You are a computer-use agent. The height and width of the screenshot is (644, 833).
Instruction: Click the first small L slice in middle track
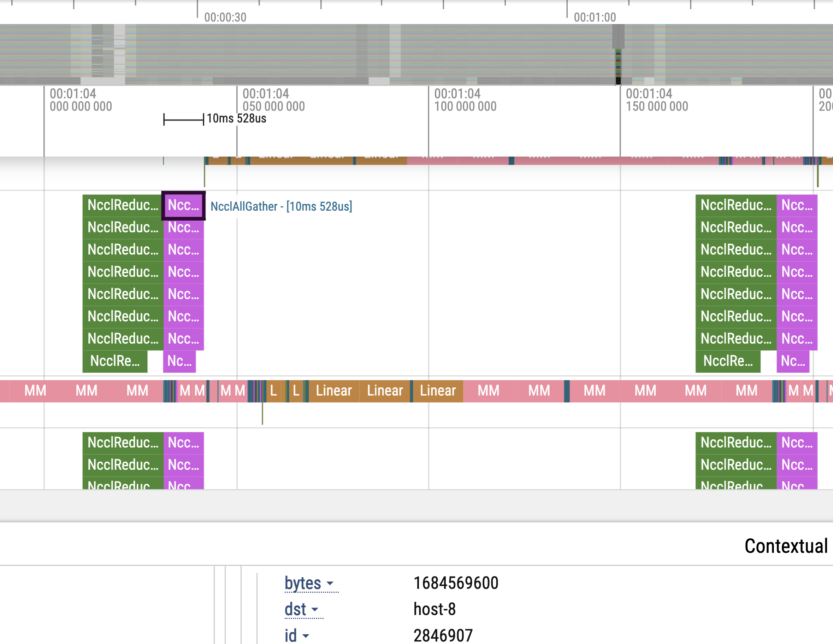[x=273, y=391]
